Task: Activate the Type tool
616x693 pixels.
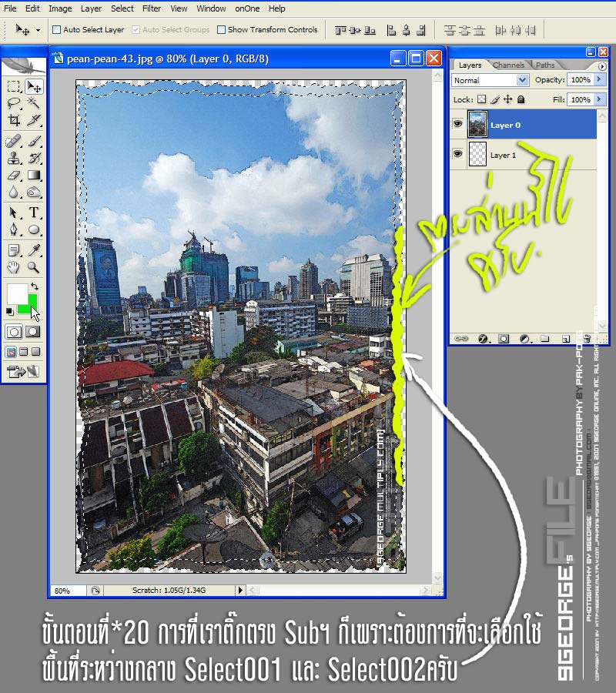Action: [x=34, y=213]
